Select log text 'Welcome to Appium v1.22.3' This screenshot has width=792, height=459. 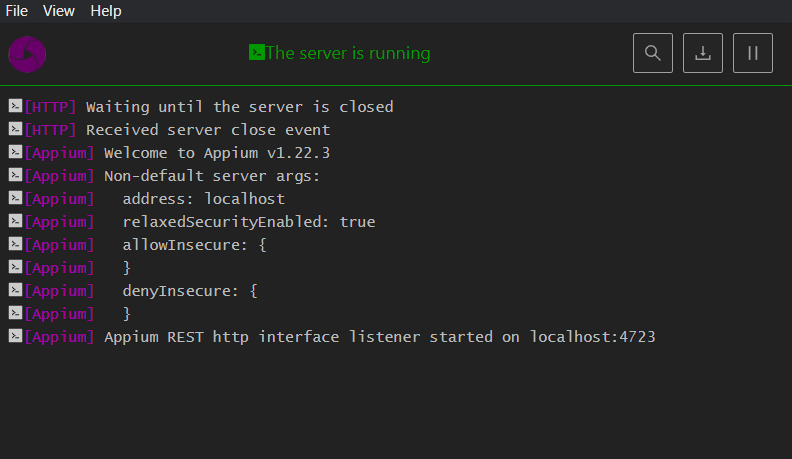tap(217, 153)
